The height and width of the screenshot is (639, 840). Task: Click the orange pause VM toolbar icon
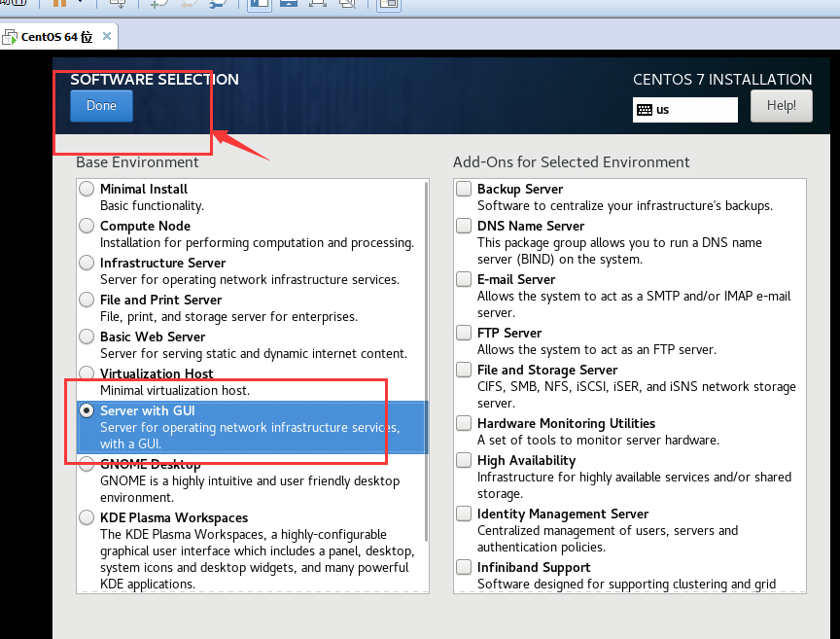click(x=59, y=3)
